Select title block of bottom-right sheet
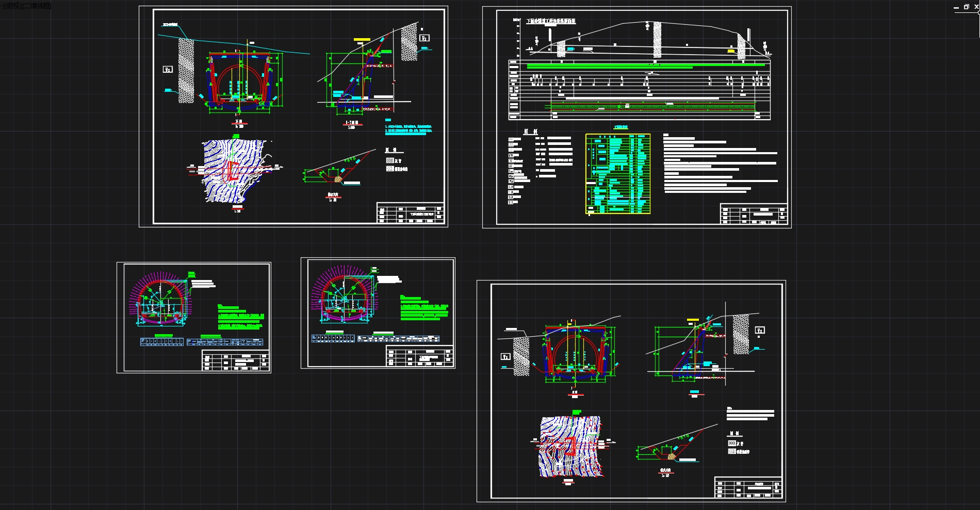The height and width of the screenshot is (510, 980). pos(748,487)
